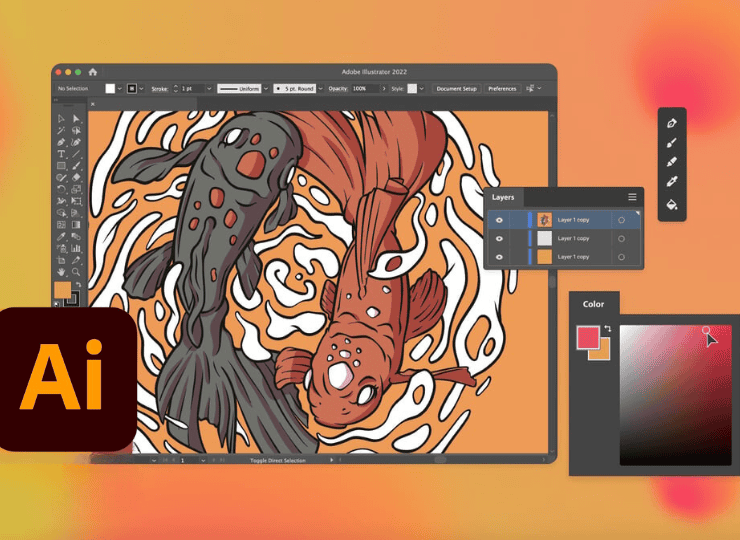Select the Magic Wand tool
Screen dimensions: 740x540
(x=61, y=130)
